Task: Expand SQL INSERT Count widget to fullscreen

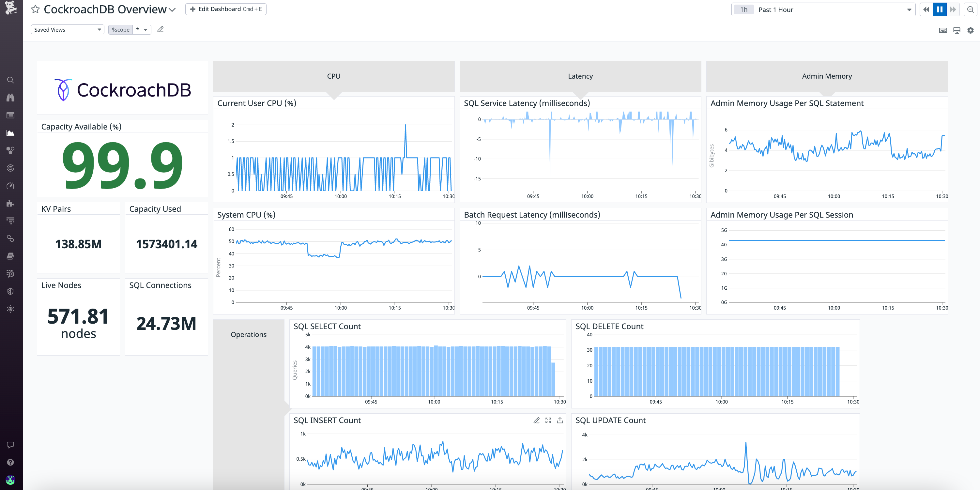Action: 548,421
